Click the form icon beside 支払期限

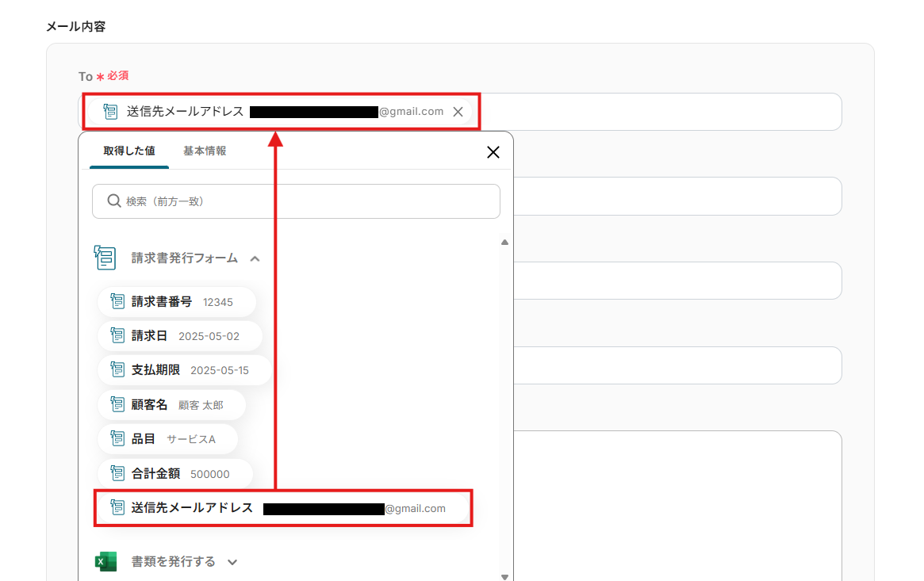click(x=117, y=369)
